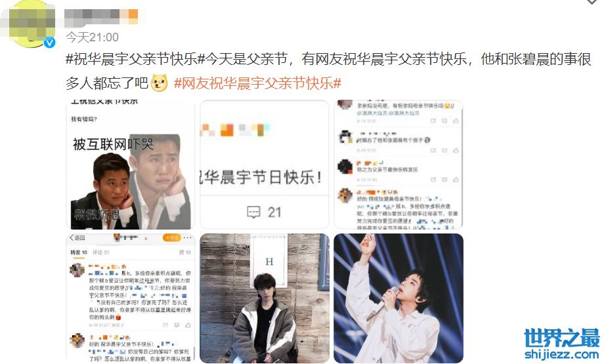Open orange hashtag 网友祝华晨宇父亲节快乐
Viewport: 606px width, 364px height.
click(257, 83)
